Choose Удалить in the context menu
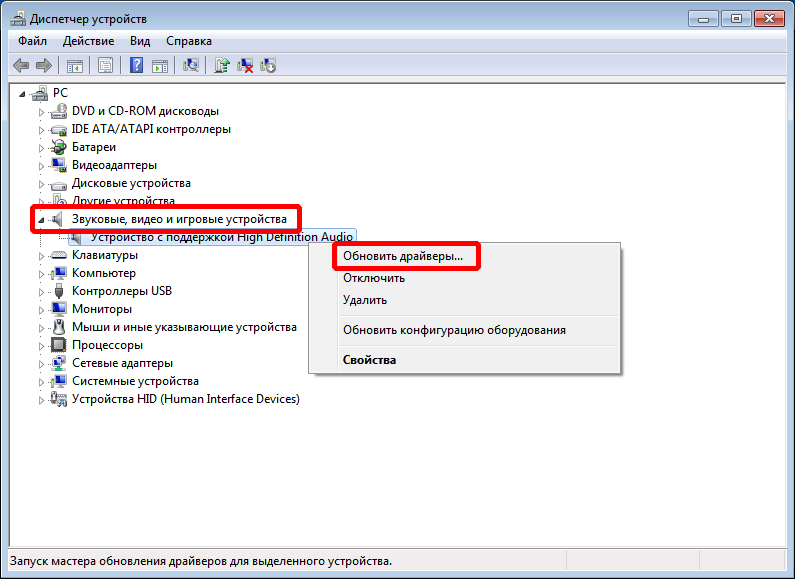 (x=365, y=300)
